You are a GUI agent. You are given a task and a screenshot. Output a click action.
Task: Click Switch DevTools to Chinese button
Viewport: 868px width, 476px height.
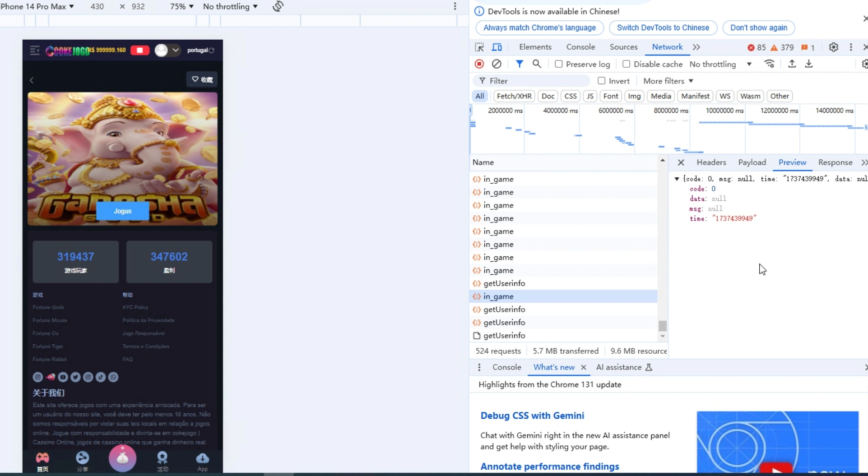pos(663,28)
